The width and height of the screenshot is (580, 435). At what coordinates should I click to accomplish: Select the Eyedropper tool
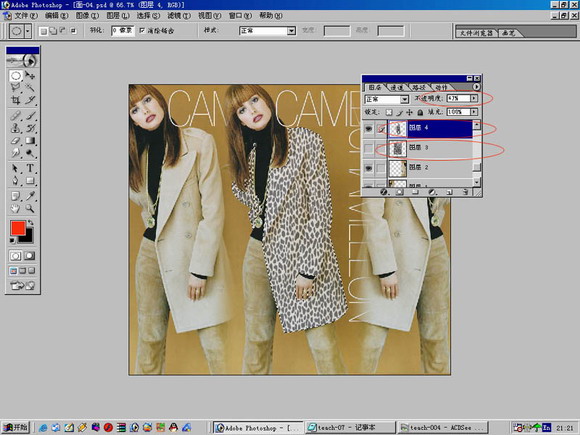click(x=30, y=196)
